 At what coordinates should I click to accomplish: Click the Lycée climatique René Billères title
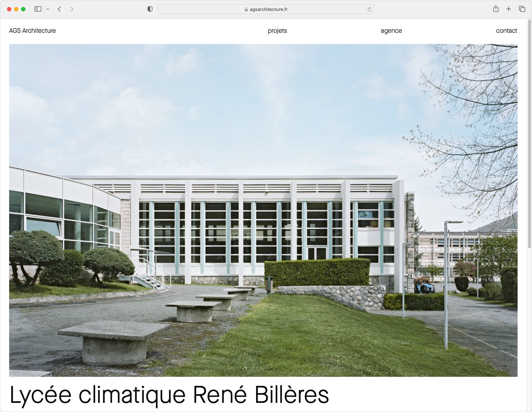coord(169,395)
